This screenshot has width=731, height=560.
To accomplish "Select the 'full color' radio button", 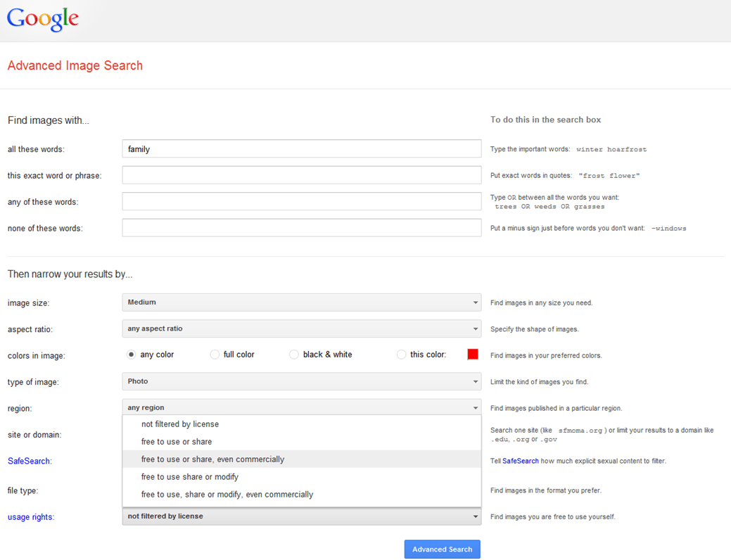I will click(215, 355).
